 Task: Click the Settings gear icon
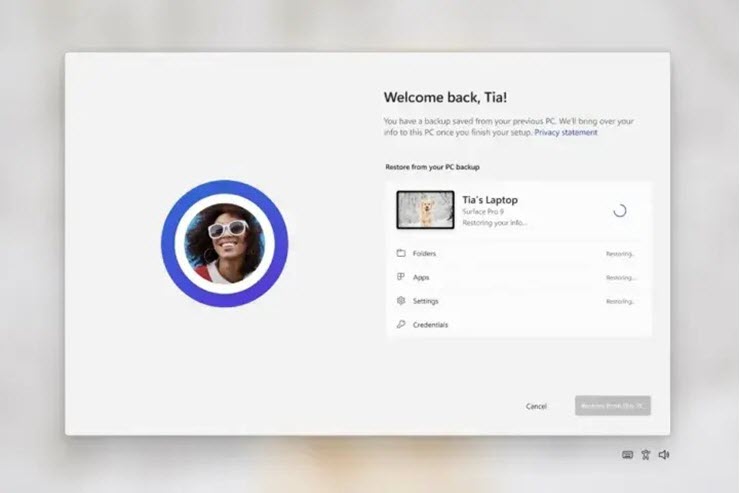[401, 301]
